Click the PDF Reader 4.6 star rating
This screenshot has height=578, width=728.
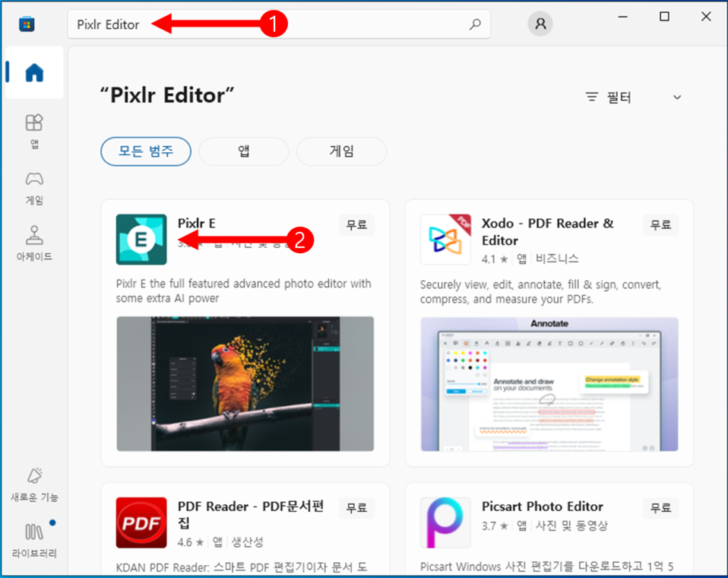(x=191, y=542)
